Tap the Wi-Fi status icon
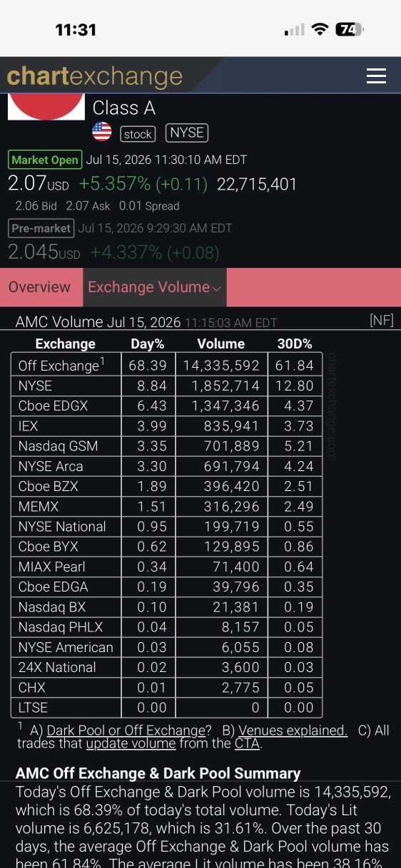 320,29
